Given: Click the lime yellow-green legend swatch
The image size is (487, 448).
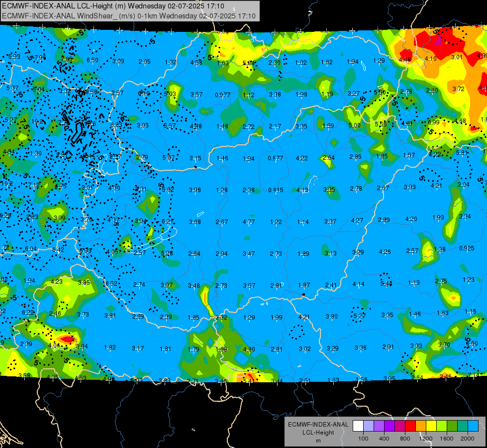Looking at the screenshot, I should coord(442,426).
